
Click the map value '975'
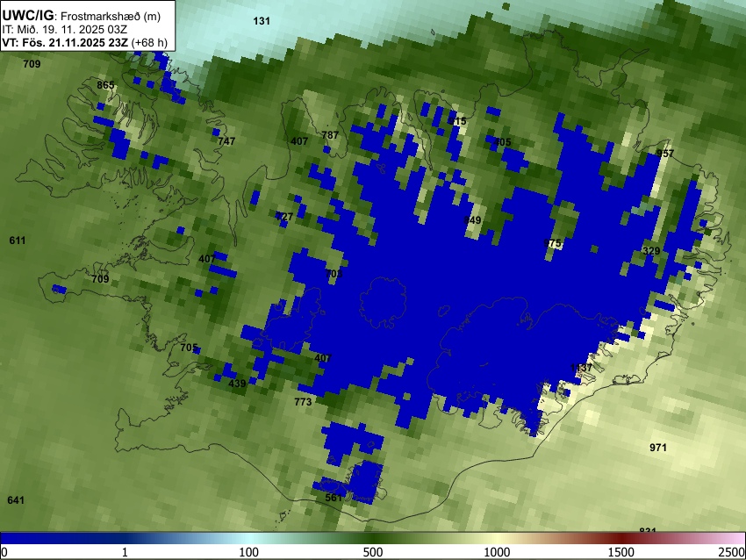[x=552, y=243]
